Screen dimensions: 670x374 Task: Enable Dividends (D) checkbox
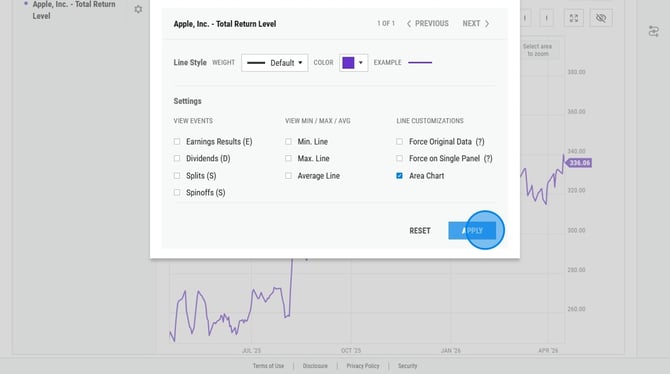pos(177,159)
